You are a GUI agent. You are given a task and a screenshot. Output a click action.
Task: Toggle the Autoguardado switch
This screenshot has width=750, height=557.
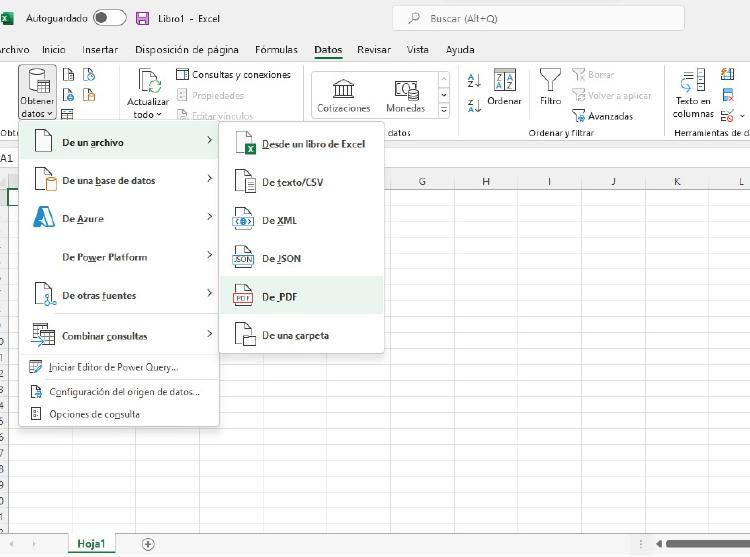[x=110, y=18]
